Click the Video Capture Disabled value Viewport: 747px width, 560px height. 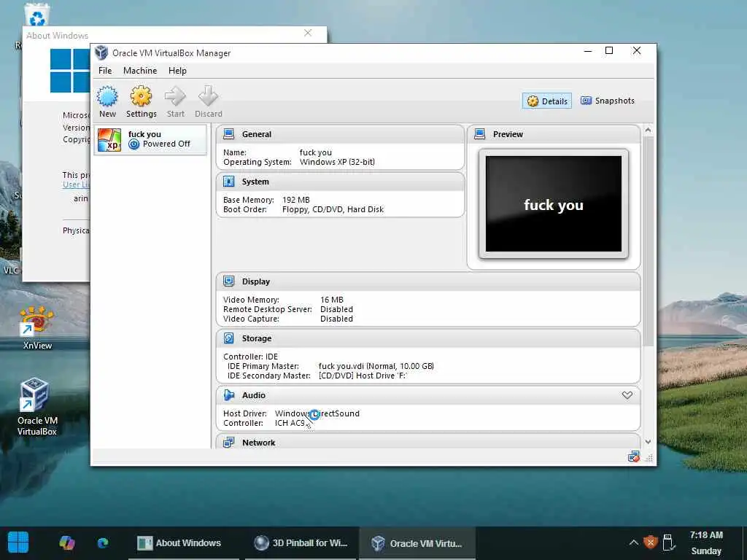(x=336, y=319)
